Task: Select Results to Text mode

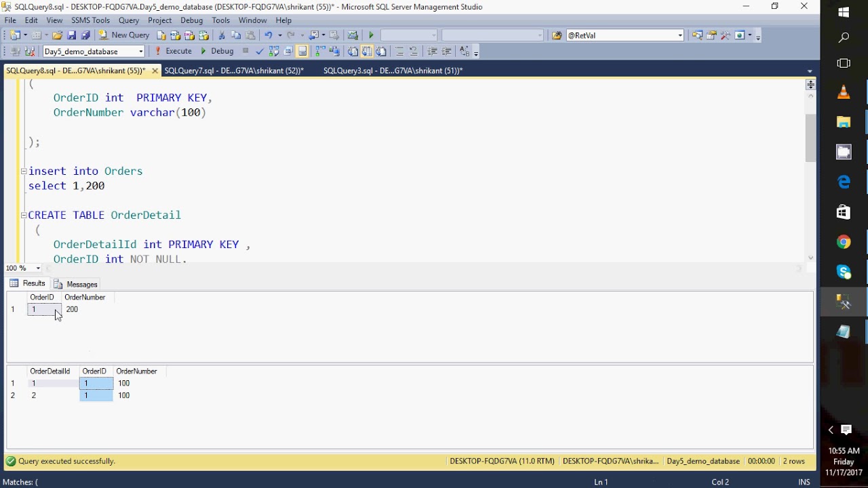Action: coord(353,51)
